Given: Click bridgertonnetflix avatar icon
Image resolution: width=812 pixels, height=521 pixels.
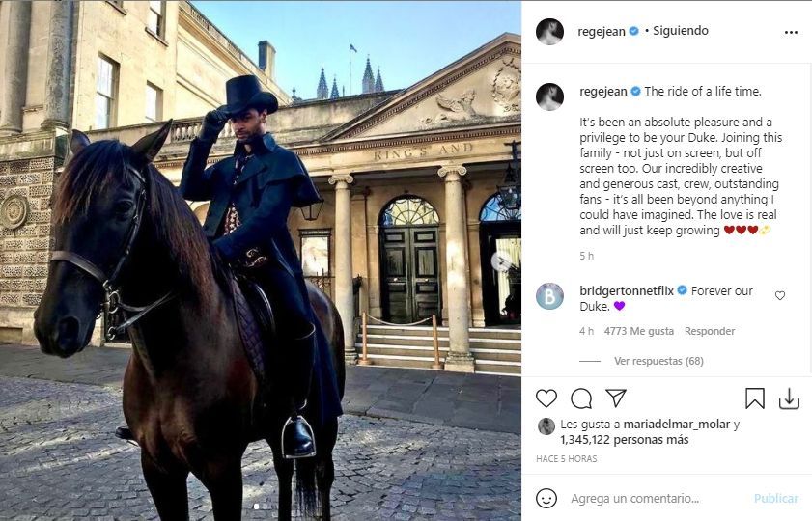Looking at the screenshot, I should pyautogui.click(x=549, y=296).
